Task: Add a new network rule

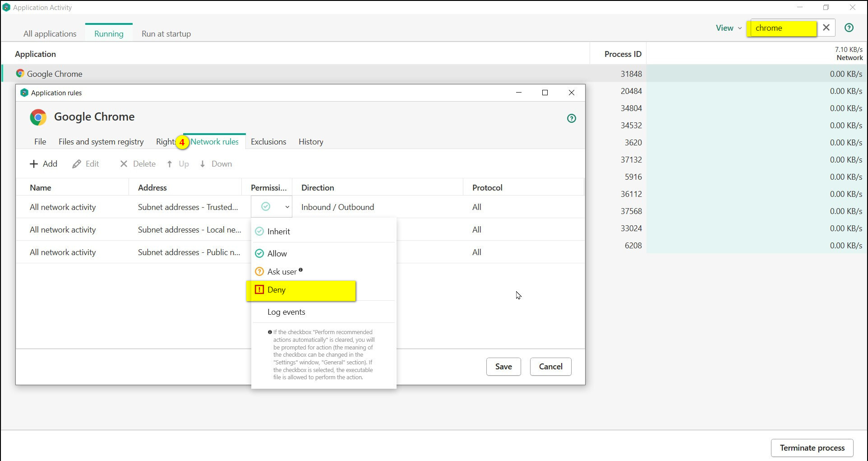Action: 43,164
